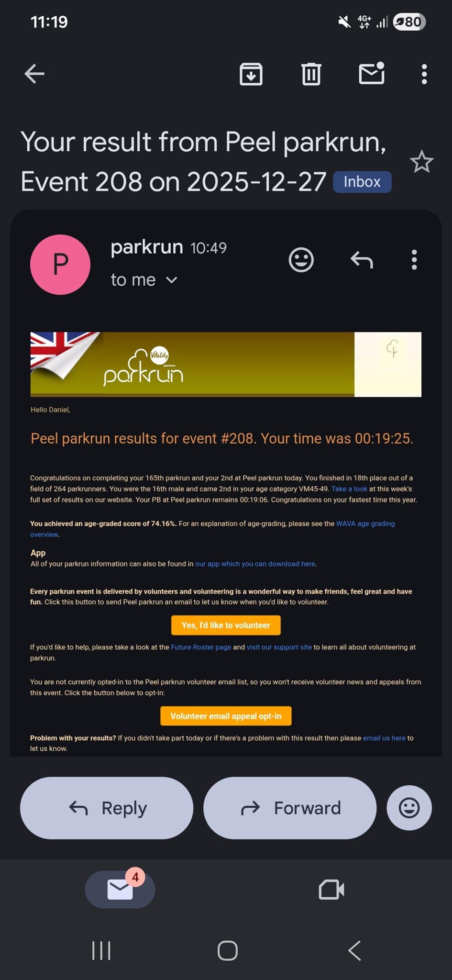
Task: Open the message three-dot options menu
Action: click(414, 260)
